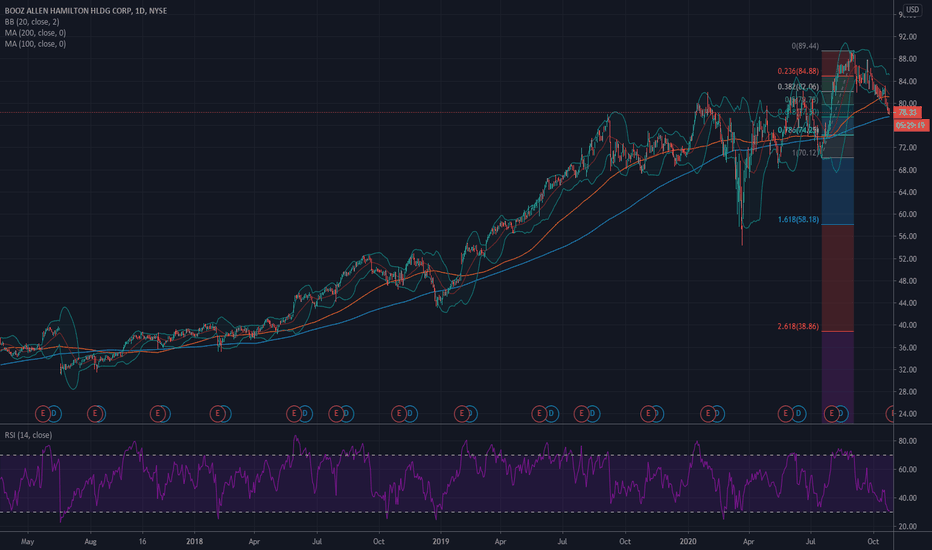Select the 2.618(38.86) Fibonacci level label

[798, 326]
